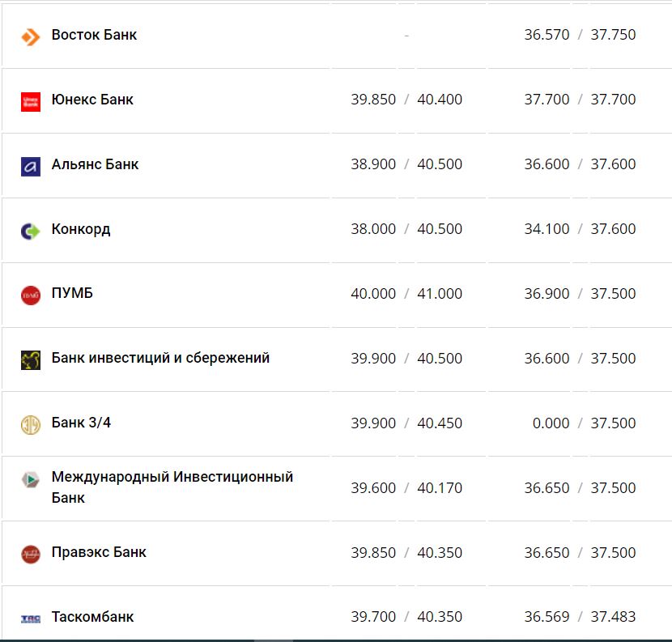Open the ПУМБ bank name link

72,293
